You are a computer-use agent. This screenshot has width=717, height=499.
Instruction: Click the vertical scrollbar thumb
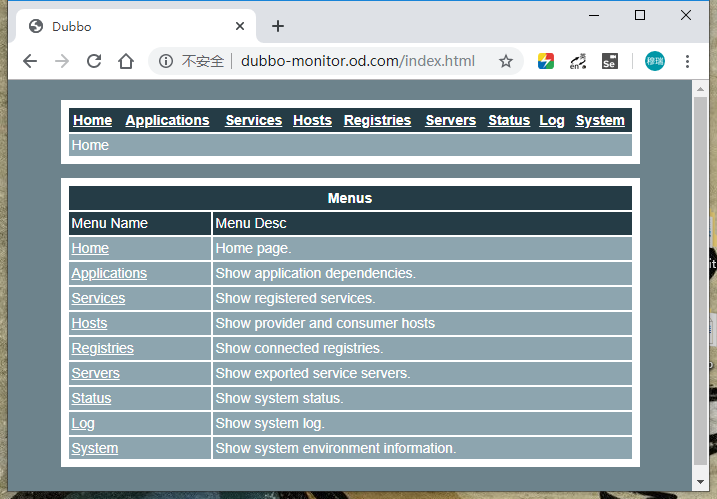700,280
